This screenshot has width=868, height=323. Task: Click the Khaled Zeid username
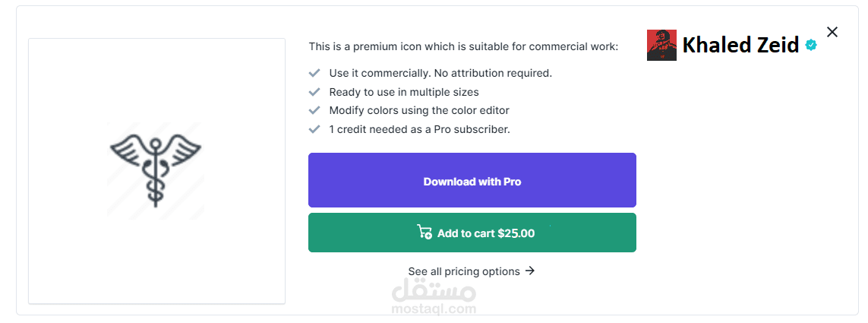point(740,46)
